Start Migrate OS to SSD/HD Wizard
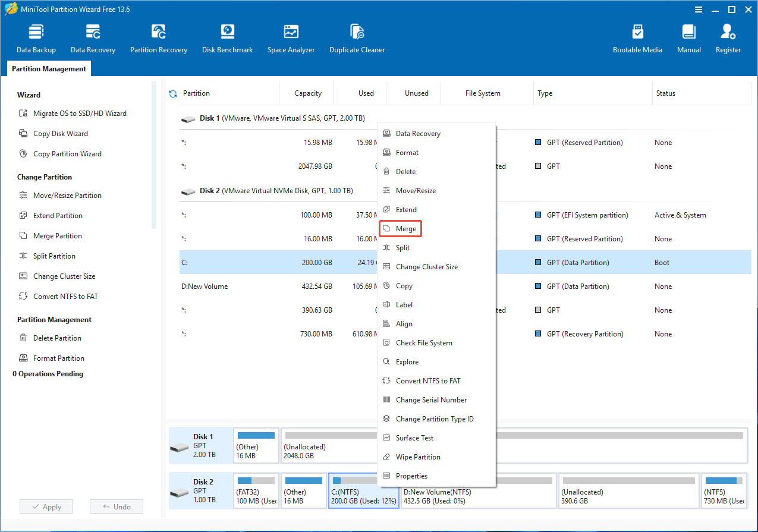The height and width of the screenshot is (532, 758). (x=73, y=114)
